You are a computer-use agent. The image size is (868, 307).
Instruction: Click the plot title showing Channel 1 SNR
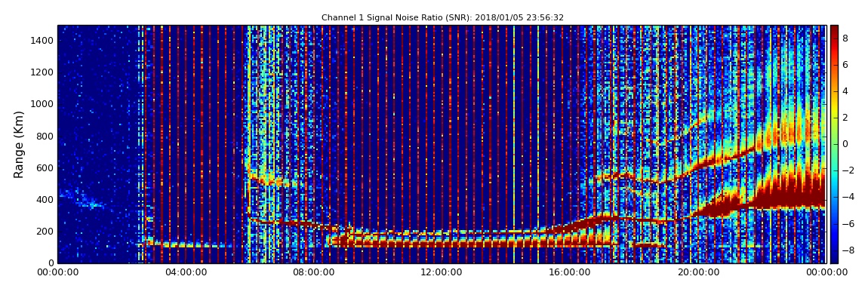[x=442, y=17]
